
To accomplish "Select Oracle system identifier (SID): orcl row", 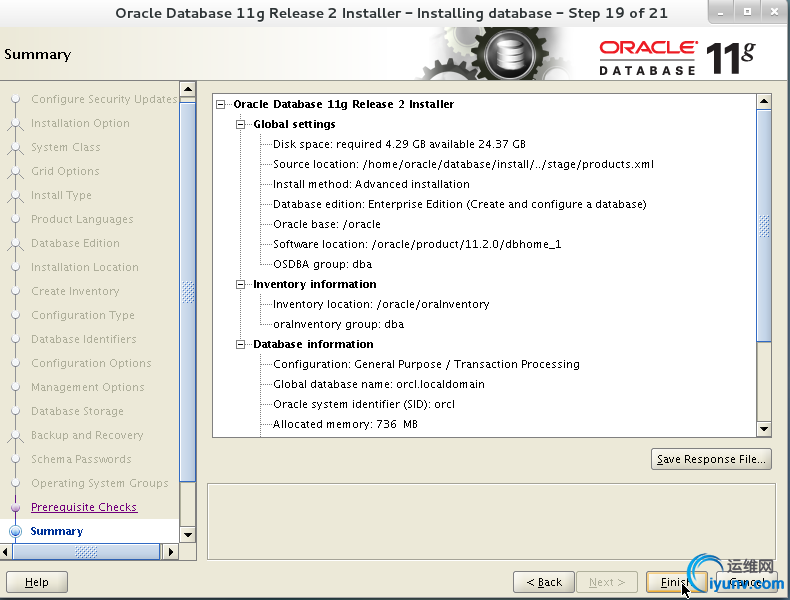I will (364, 405).
